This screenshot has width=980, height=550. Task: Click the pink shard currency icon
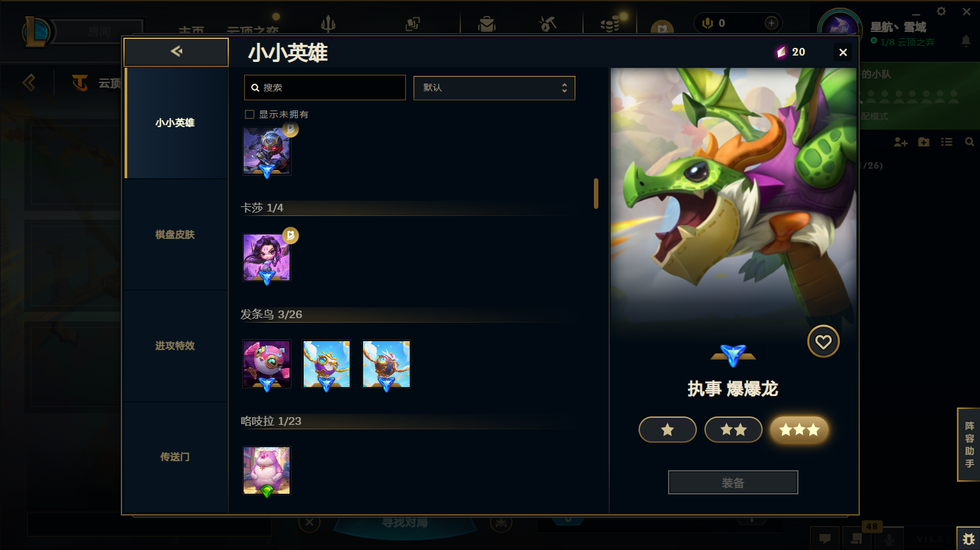point(781,52)
